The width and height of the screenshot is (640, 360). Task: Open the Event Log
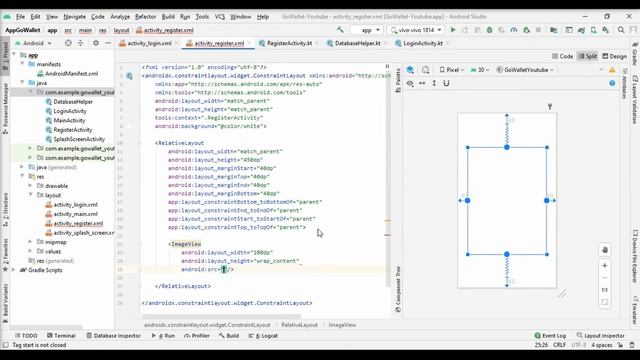point(550,336)
